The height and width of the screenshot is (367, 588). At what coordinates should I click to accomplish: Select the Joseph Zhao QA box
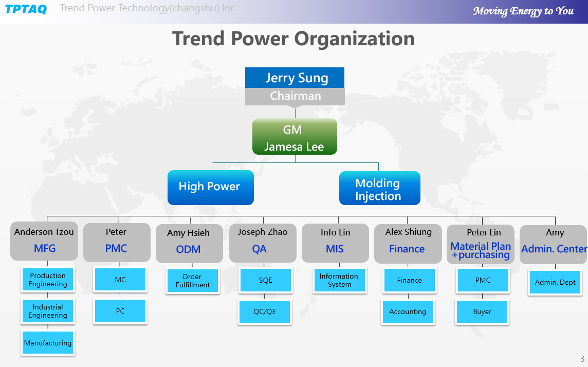click(263, 243)
